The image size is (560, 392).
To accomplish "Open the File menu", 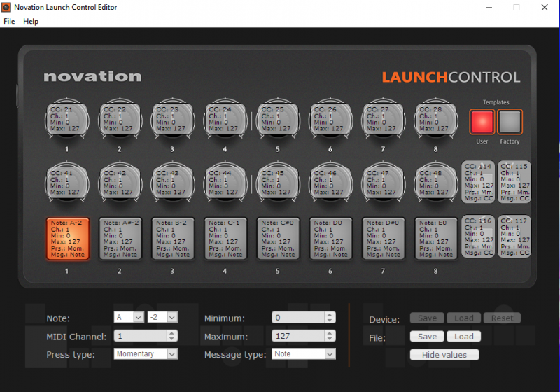I will 9,22.
